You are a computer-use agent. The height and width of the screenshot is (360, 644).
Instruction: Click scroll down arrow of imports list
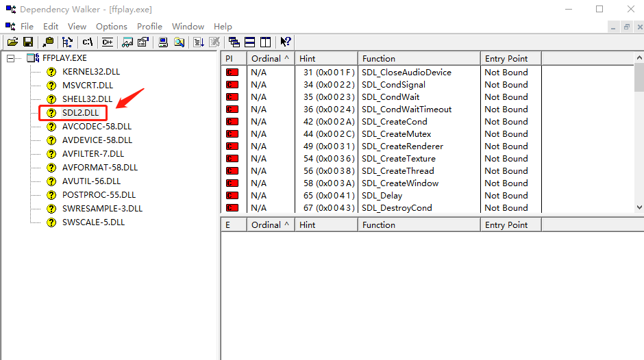[x=639, y=207]
